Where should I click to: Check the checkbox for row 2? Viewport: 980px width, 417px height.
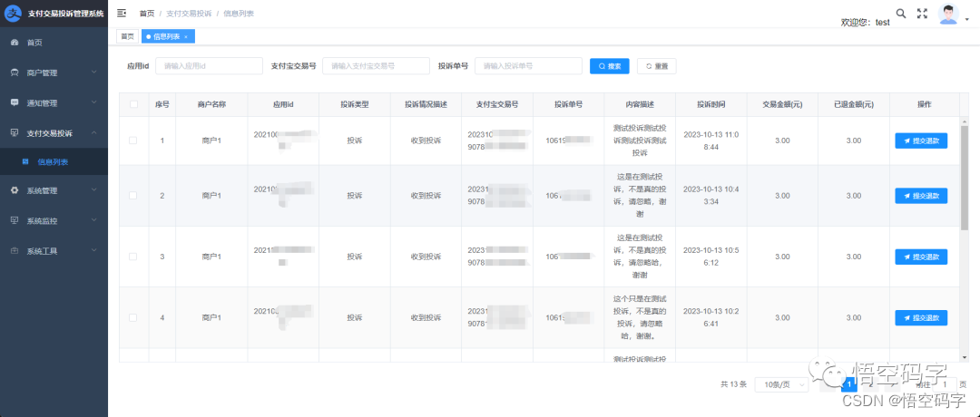tap(132, 196)
